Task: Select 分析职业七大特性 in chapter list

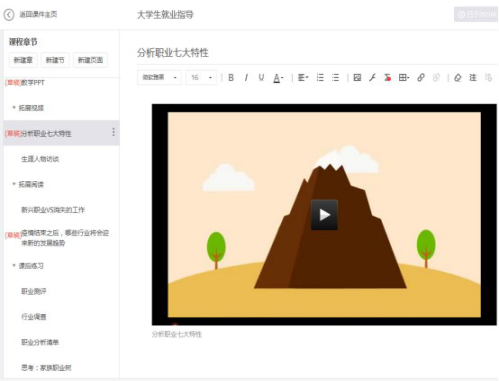Action: coord(46,133)
